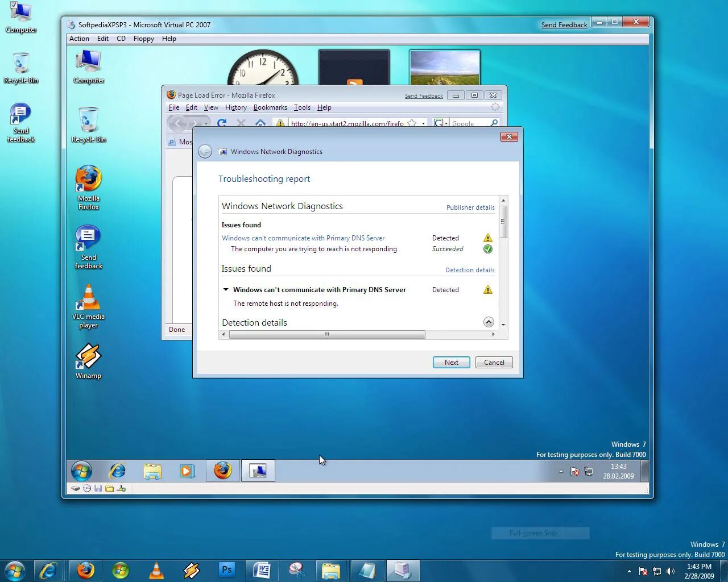
Task: Click the host Start orb
Action: click(15, 570)
